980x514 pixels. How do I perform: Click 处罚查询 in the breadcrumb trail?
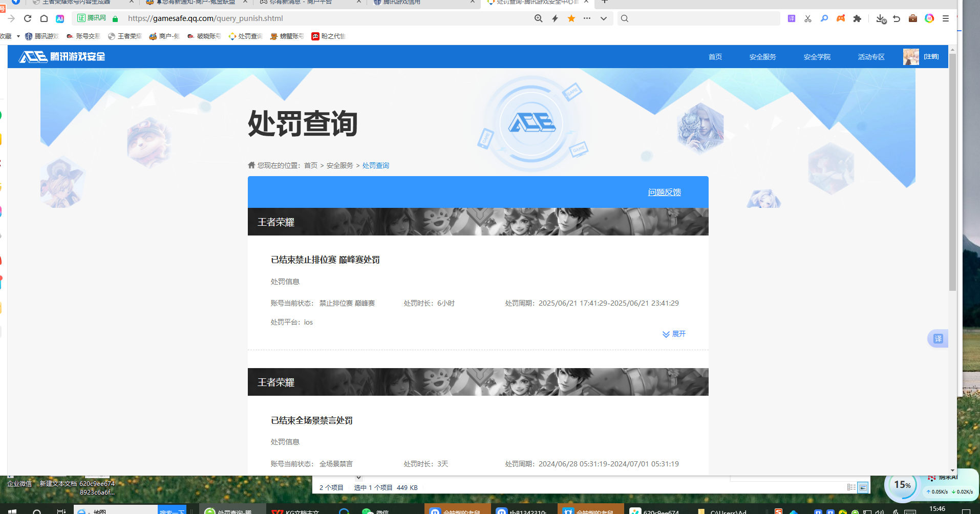click(376, 165)
